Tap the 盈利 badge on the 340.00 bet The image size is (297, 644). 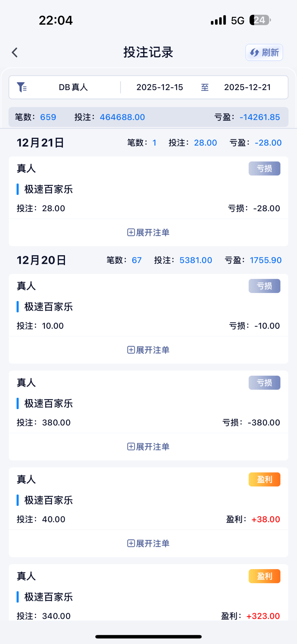click(264, 576)
